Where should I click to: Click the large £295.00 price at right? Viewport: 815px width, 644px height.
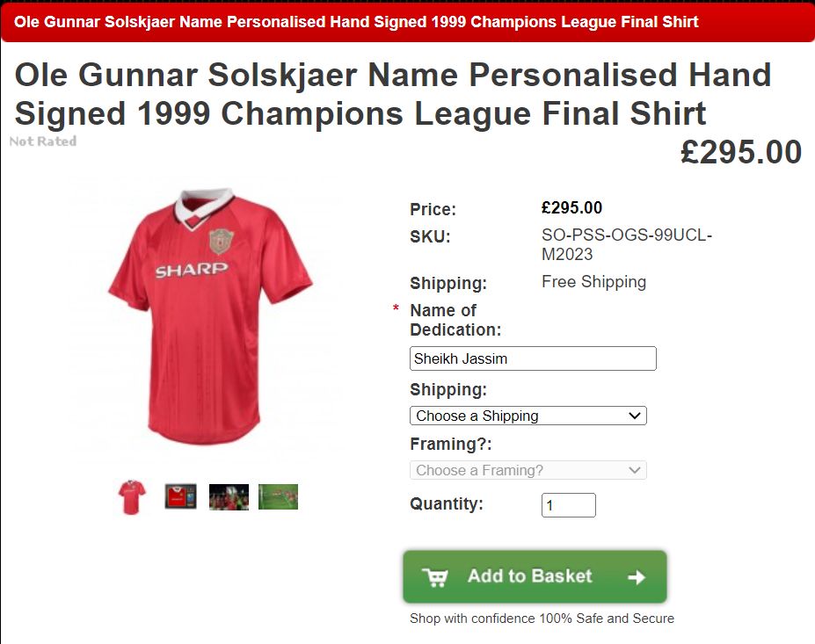(741, 152)
